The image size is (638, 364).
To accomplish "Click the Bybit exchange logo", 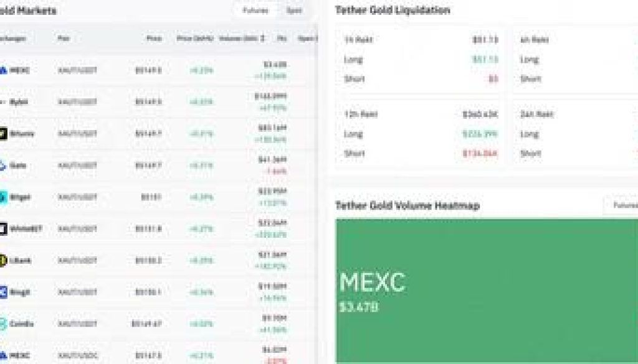I will [3, 102].
